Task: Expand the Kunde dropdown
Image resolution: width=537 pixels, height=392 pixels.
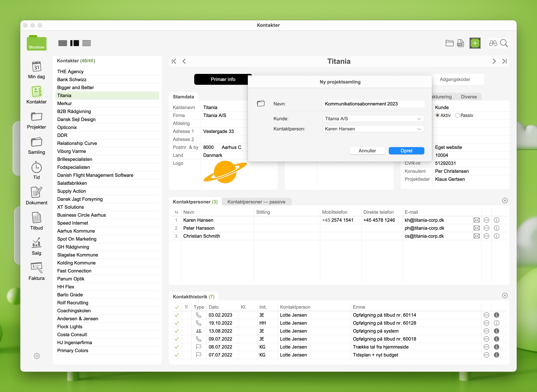Action: pos(419,119)
